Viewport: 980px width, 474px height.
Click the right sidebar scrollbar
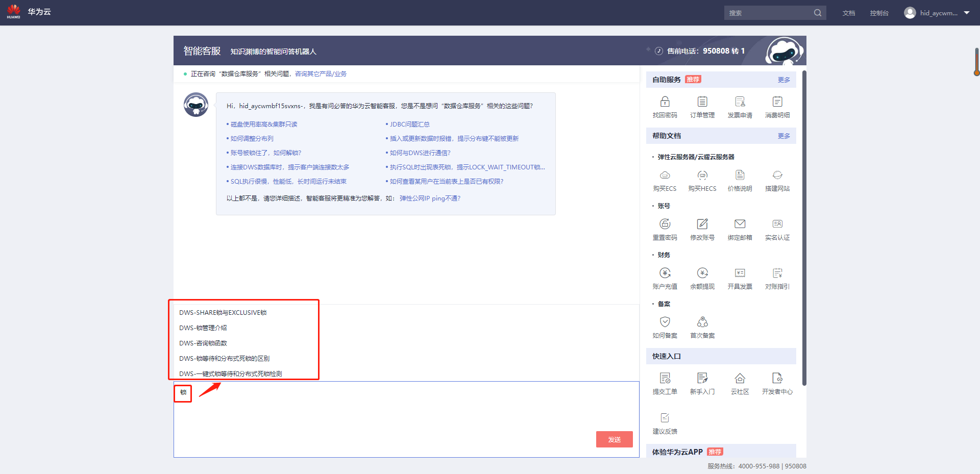[804, 228]
